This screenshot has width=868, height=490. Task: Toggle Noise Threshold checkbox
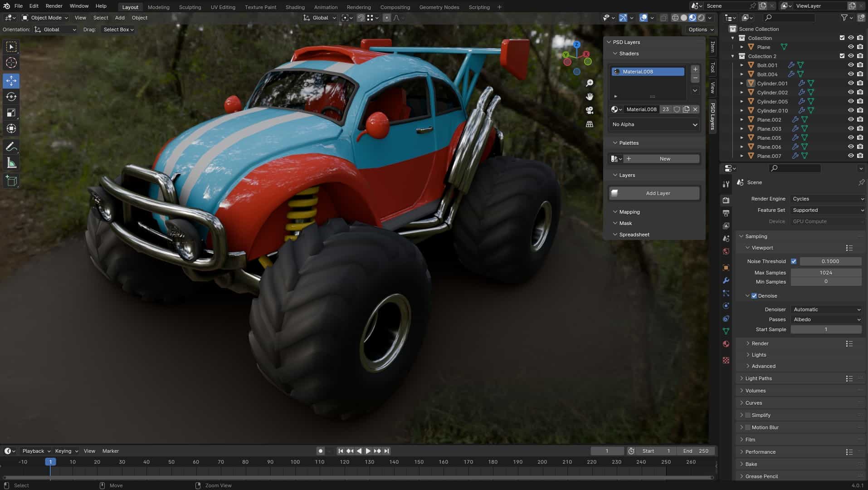[794, 261]
